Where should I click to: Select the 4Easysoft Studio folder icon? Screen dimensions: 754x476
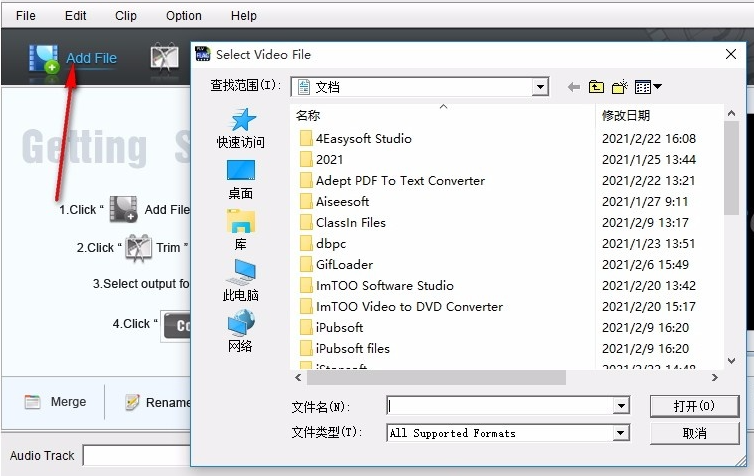click(306, 138)
